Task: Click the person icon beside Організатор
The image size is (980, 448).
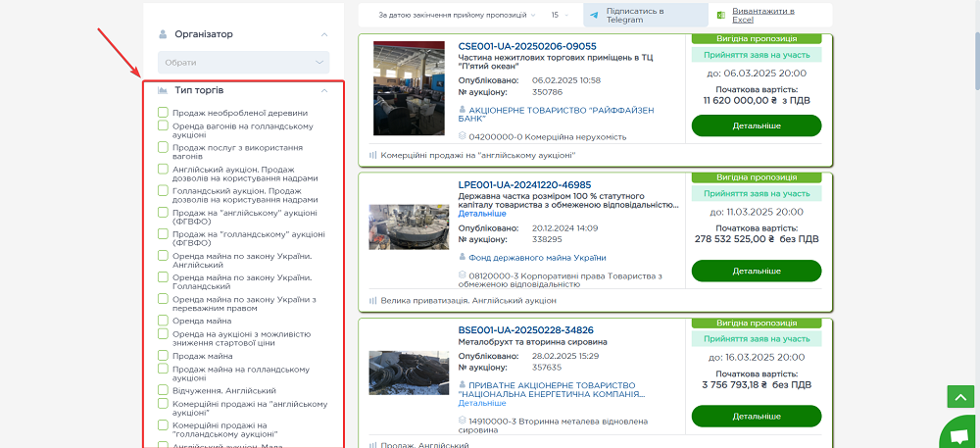Action: 164,34
